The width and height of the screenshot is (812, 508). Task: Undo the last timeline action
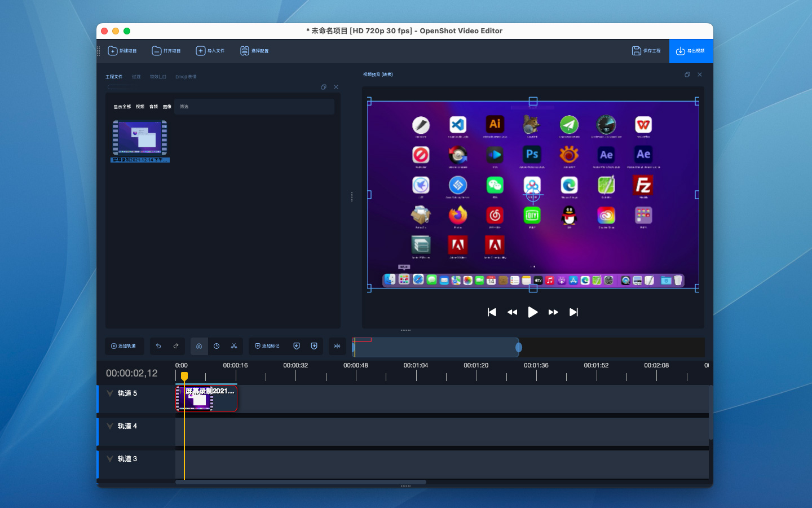point(158,346)
